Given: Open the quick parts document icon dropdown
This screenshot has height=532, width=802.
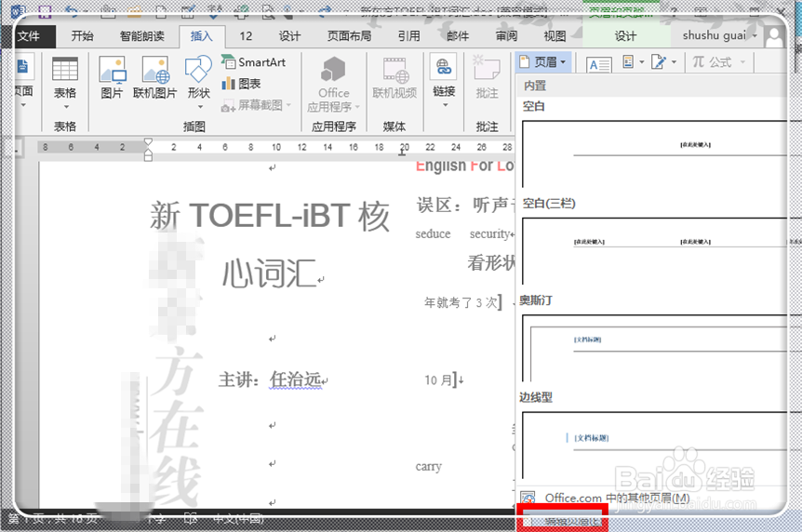Looking at the screenshot, I should [634, 62].
